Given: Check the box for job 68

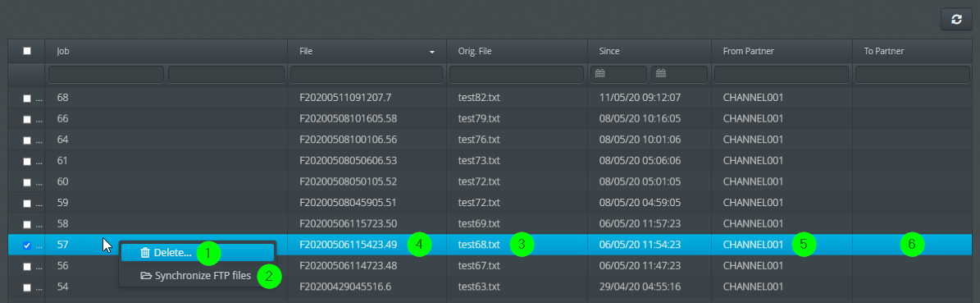Looking at the screenshot, I should coord(27,99).
